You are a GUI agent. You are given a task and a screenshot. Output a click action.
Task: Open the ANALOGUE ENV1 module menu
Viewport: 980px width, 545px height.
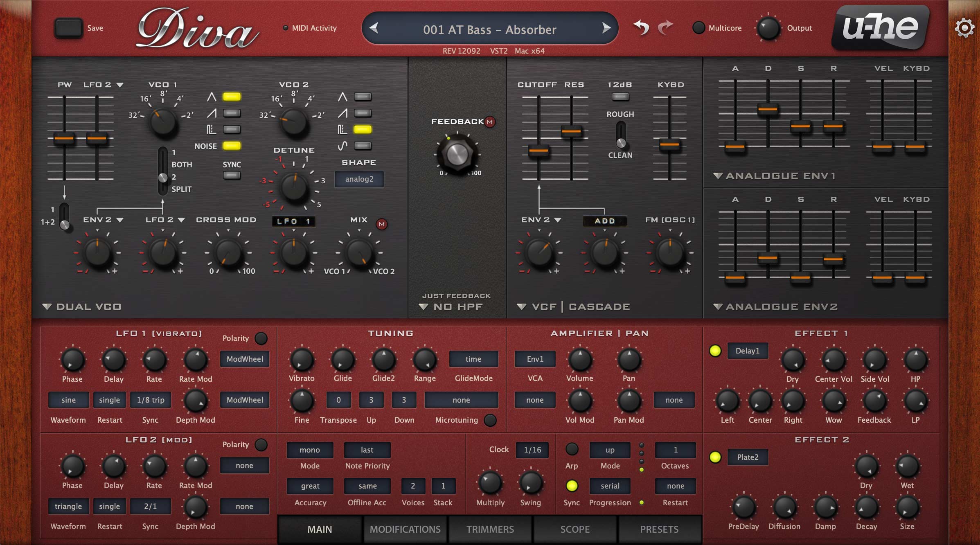click(x=775, y=176)
